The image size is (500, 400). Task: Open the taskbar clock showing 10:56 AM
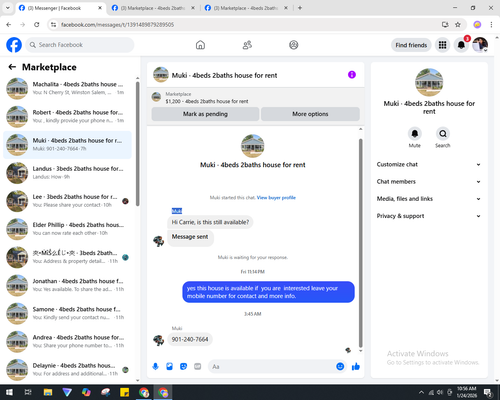pos(467,392)
